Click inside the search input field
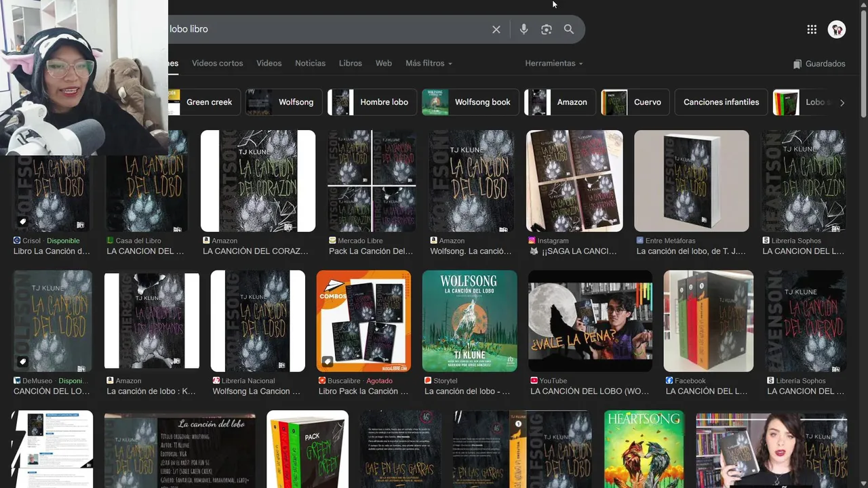868x488 pixels. tap(325, 29)
